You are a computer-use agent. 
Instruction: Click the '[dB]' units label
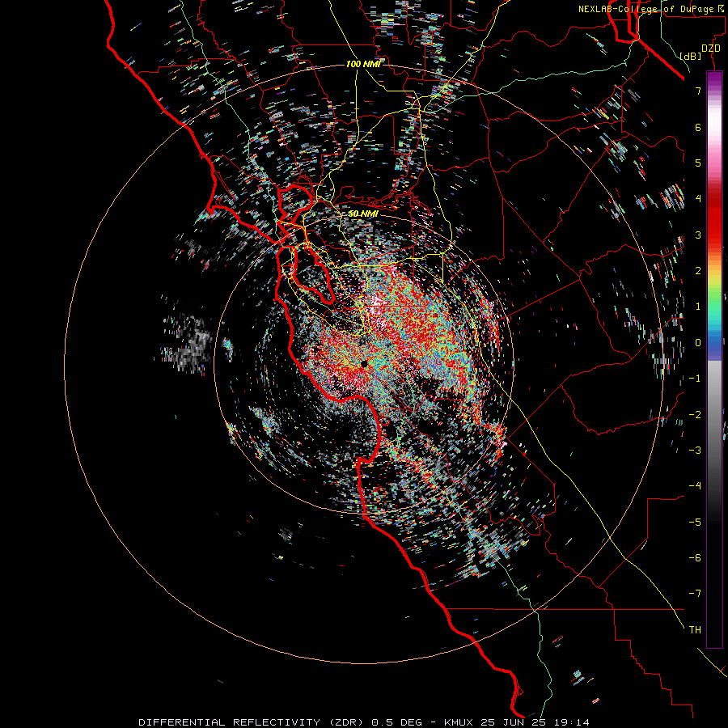tap(691, 56)
